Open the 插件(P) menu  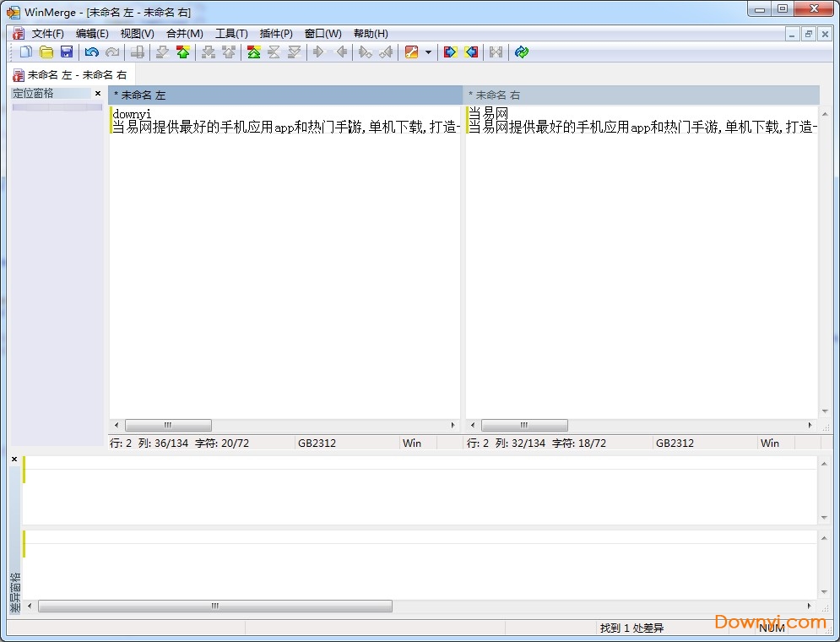pos(274,34)
